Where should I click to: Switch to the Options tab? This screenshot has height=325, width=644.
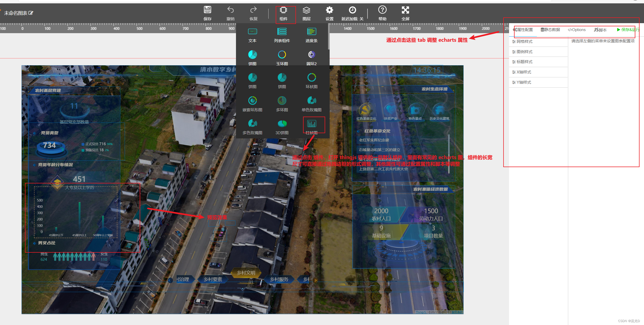click(x=577, y=30)
